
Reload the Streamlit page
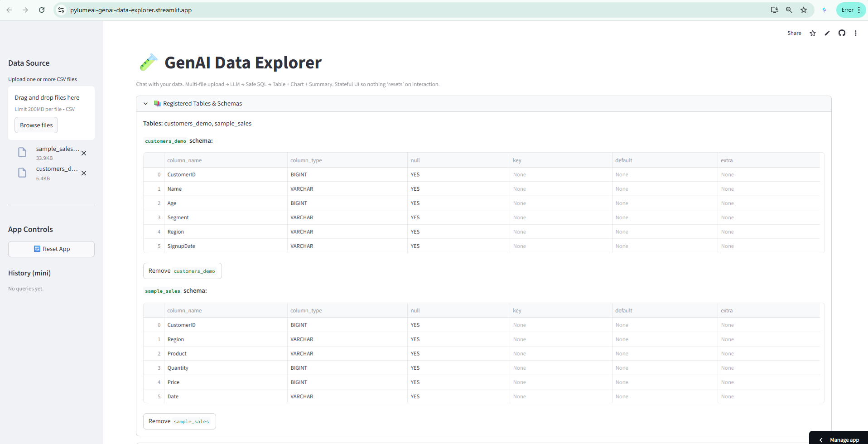[x=42, y=10]
